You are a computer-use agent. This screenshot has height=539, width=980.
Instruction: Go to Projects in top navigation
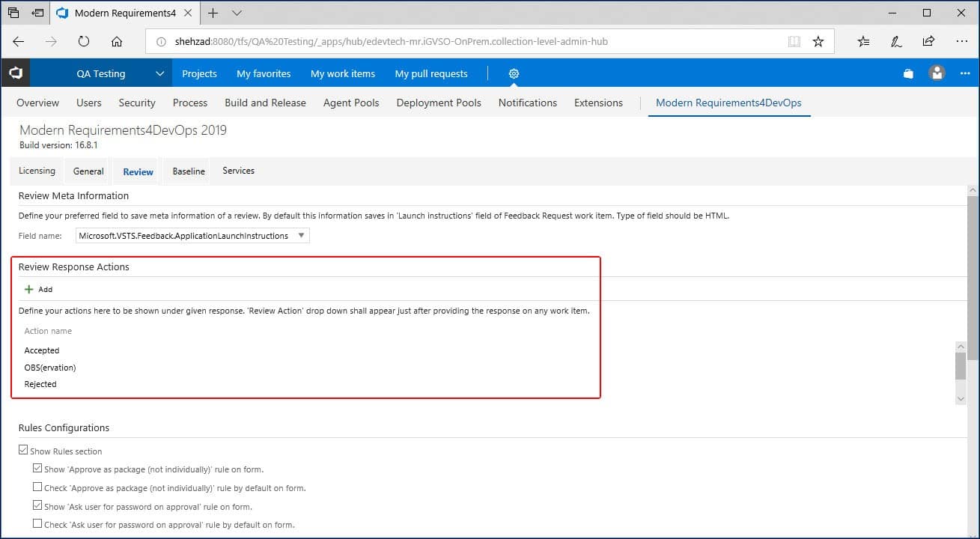(199, 73)
